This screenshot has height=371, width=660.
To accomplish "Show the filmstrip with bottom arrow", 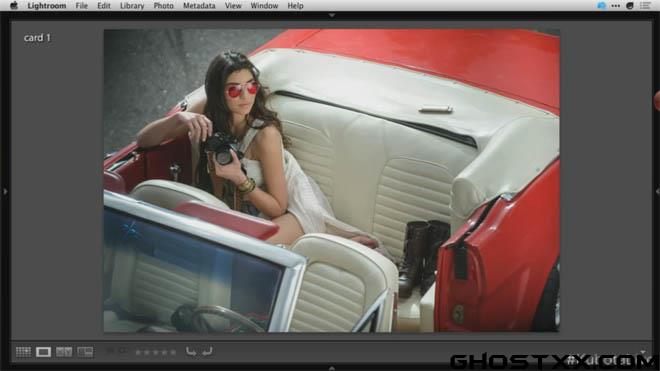I will (332, 368).
